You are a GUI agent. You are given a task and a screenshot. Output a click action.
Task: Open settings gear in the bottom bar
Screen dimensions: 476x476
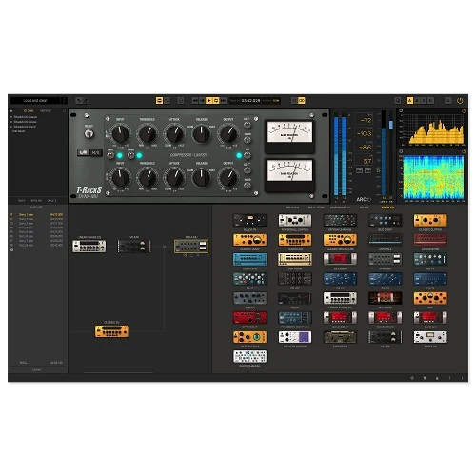[x=412, y=378]
